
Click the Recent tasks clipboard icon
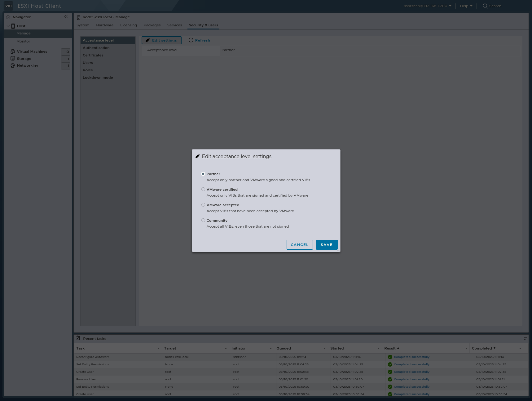[78, 338]
